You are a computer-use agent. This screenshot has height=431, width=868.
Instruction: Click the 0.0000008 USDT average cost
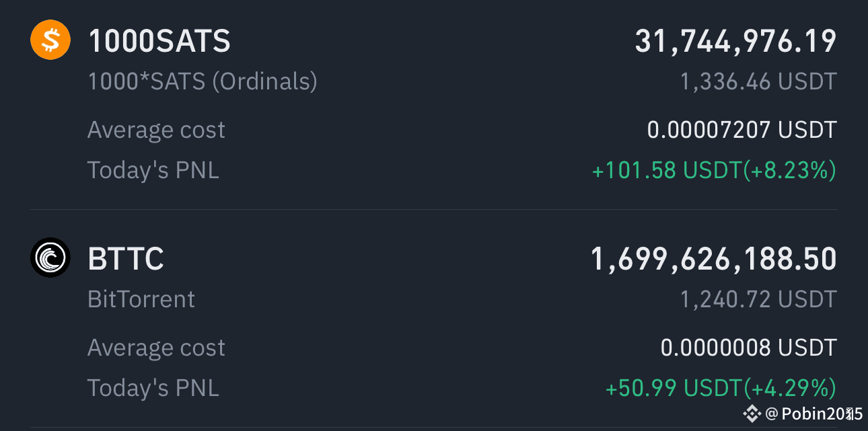[x=749, y=348]
